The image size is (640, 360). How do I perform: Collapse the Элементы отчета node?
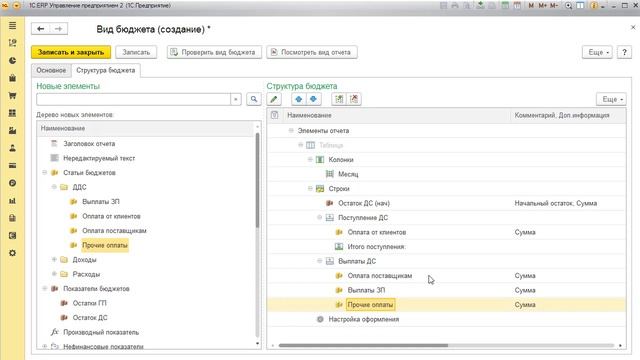[291, 131]
